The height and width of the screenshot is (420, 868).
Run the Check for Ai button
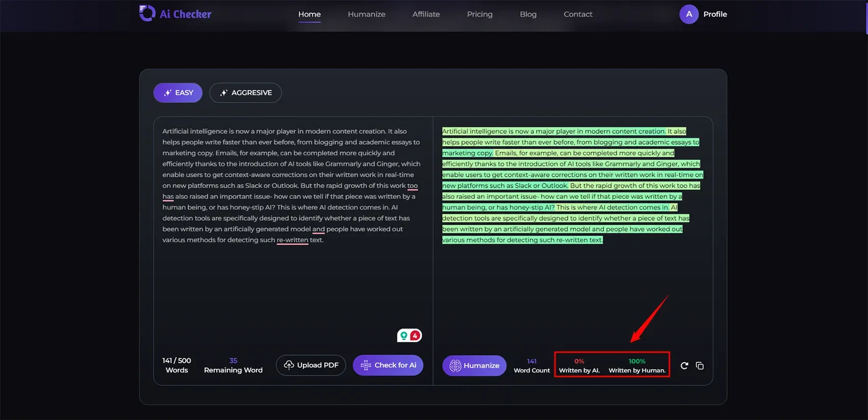(x=388, y=365)
